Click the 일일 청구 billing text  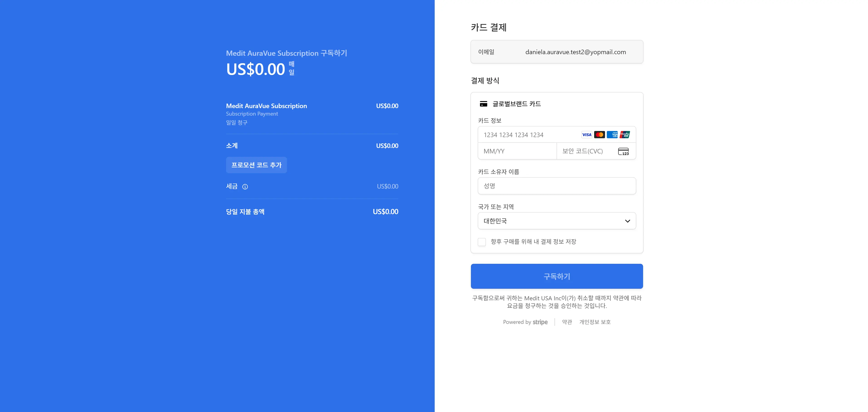pyautogui.click(x=236, y=122)
